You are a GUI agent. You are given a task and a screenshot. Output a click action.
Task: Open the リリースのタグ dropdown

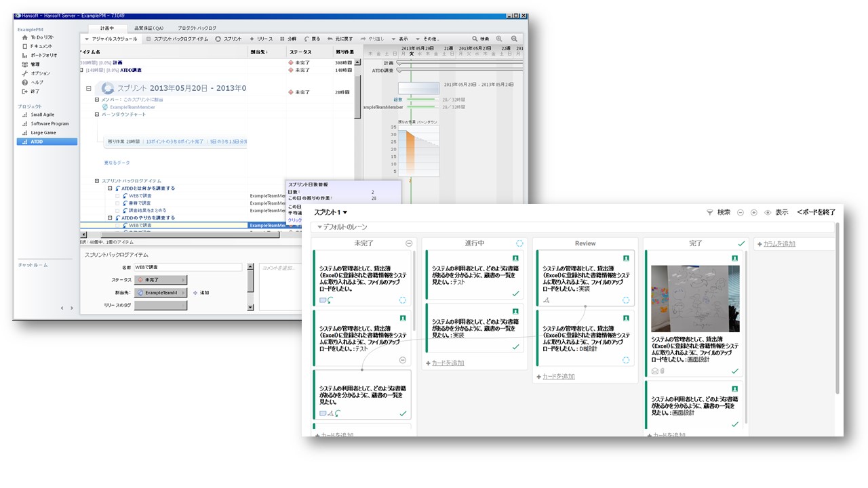pos(161,306)
